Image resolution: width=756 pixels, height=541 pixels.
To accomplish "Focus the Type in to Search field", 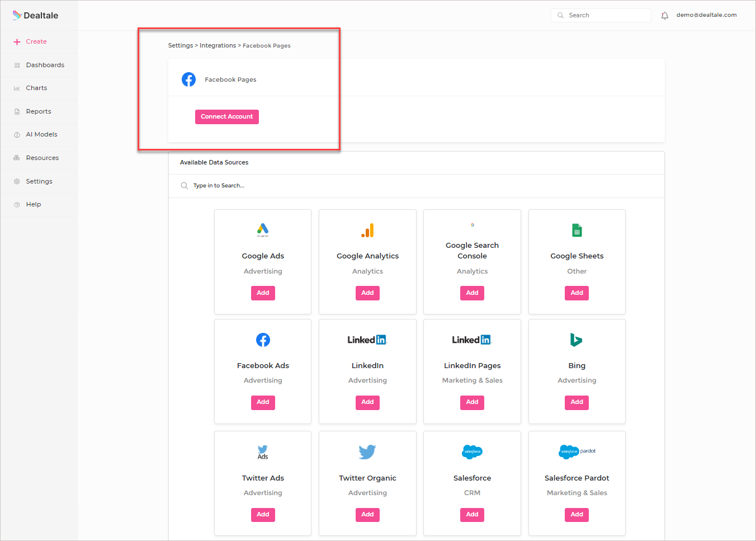I will point(417,186).
